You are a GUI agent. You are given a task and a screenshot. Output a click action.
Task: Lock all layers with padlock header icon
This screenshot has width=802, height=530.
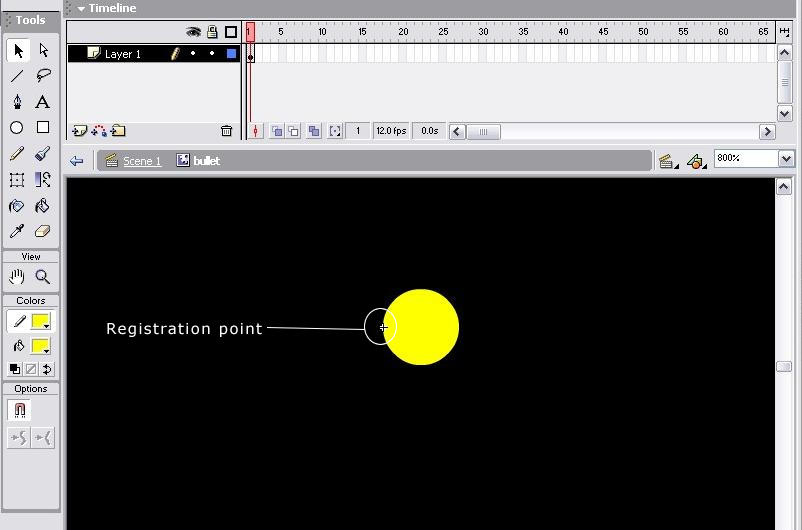[212, 32]
